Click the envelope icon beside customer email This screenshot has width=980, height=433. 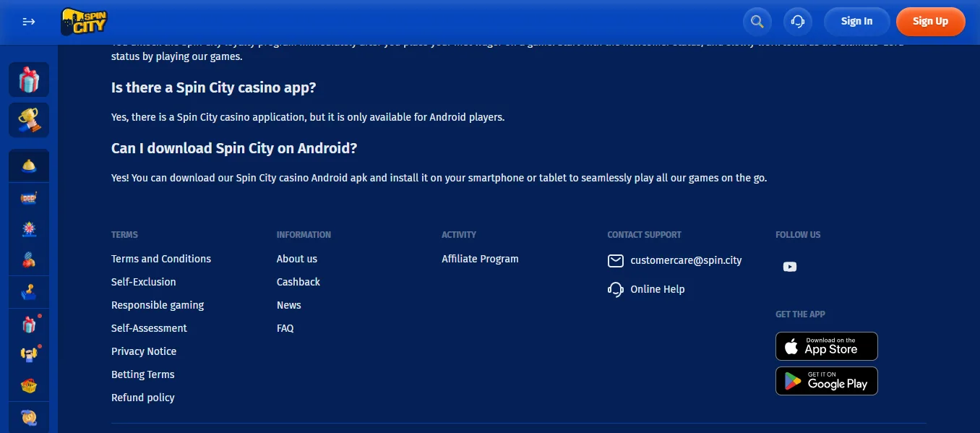coord(616,260)
